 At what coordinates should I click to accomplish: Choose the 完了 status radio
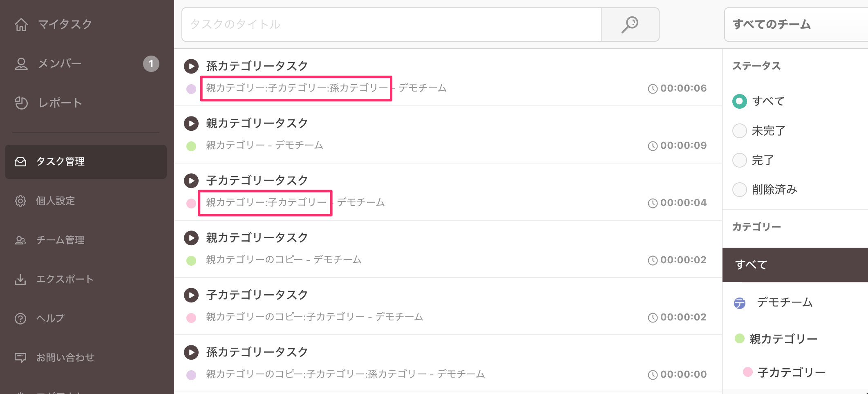[739, 160]
